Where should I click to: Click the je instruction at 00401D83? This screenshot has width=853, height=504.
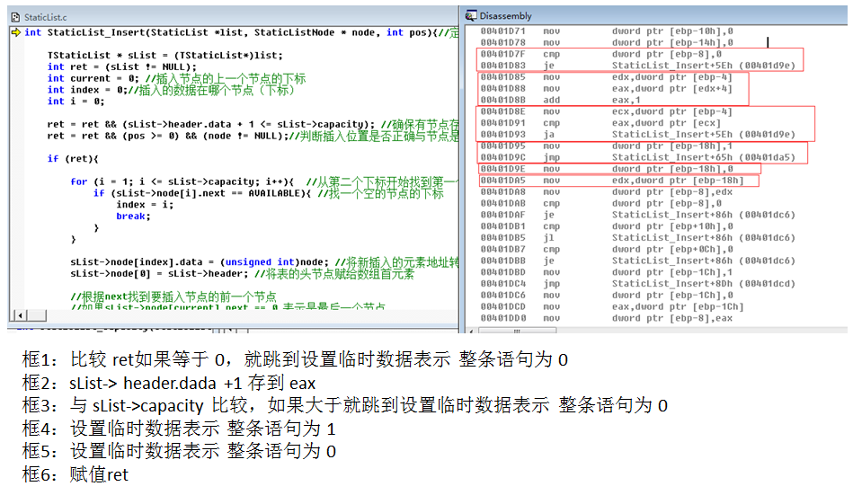pos(637,66)
